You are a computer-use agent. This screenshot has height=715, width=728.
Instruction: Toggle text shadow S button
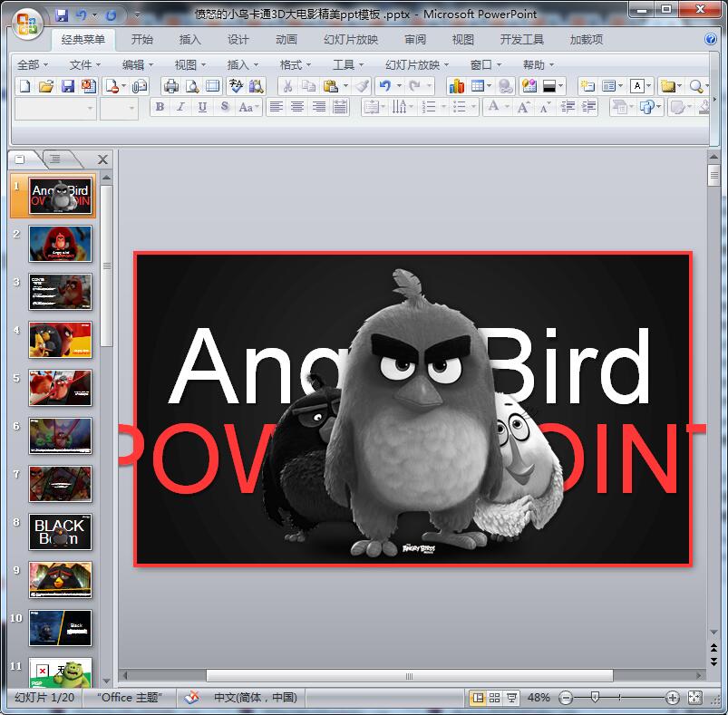point(225,107)
